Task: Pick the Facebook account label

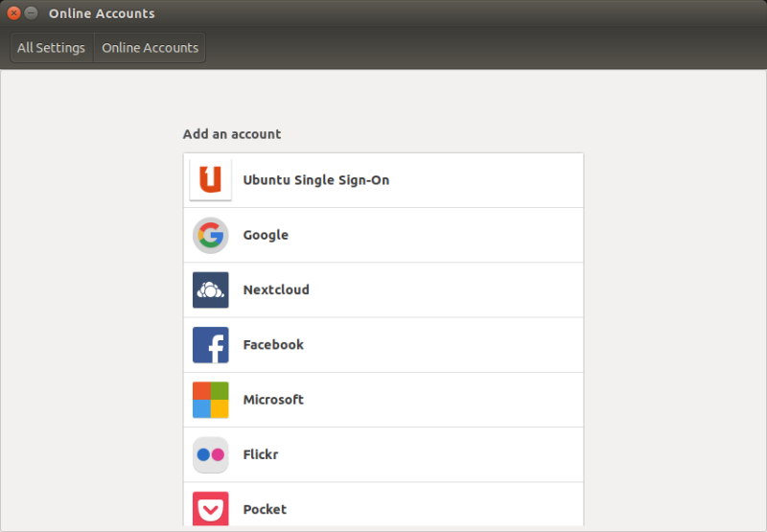Action: pyautogui.click(x=273, y=345)
